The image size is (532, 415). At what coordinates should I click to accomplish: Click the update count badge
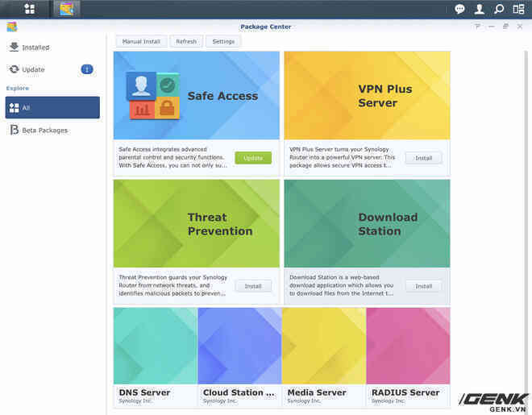click(x=87, y=69)
